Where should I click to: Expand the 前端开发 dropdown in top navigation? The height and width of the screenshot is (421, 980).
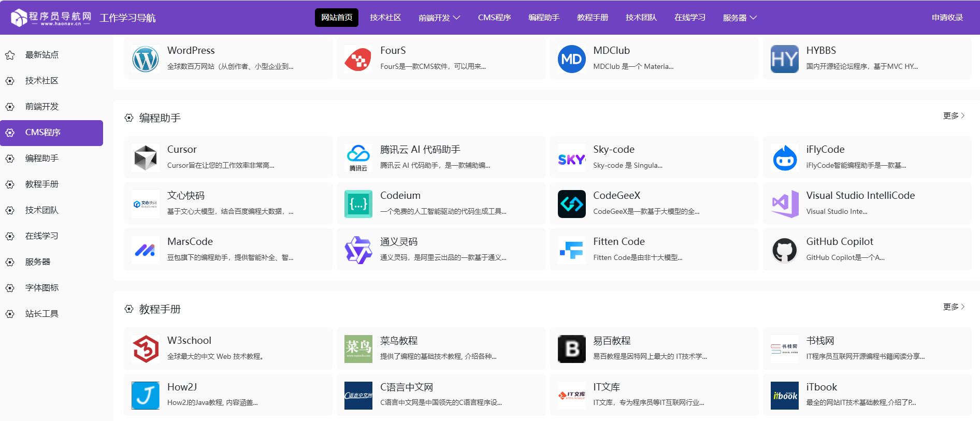click(x=439, y=18)
